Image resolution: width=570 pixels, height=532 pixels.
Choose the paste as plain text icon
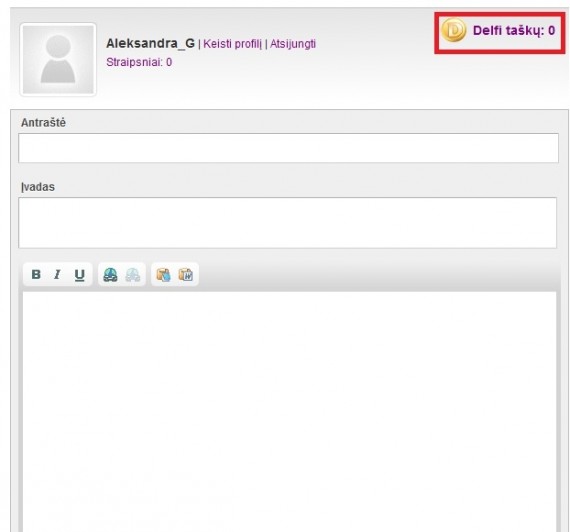click(163, 275)
